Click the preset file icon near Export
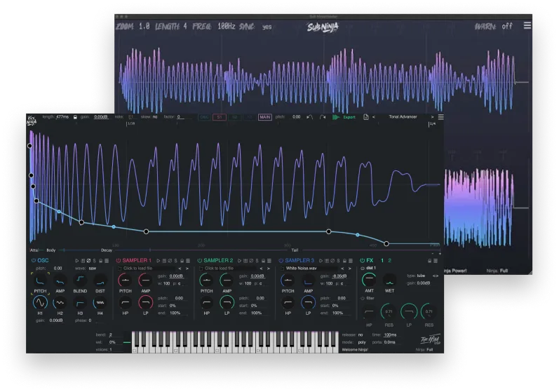559x392 pixels. (366, 117)
